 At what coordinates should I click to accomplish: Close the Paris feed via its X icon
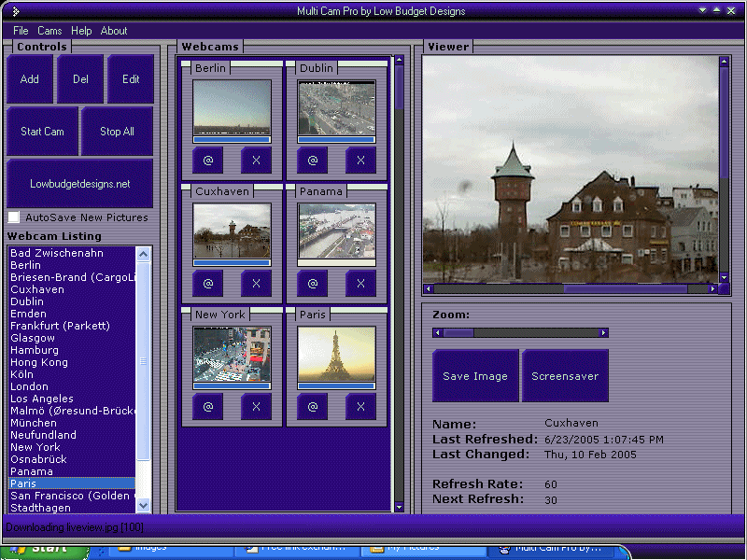tap(360, 407)
